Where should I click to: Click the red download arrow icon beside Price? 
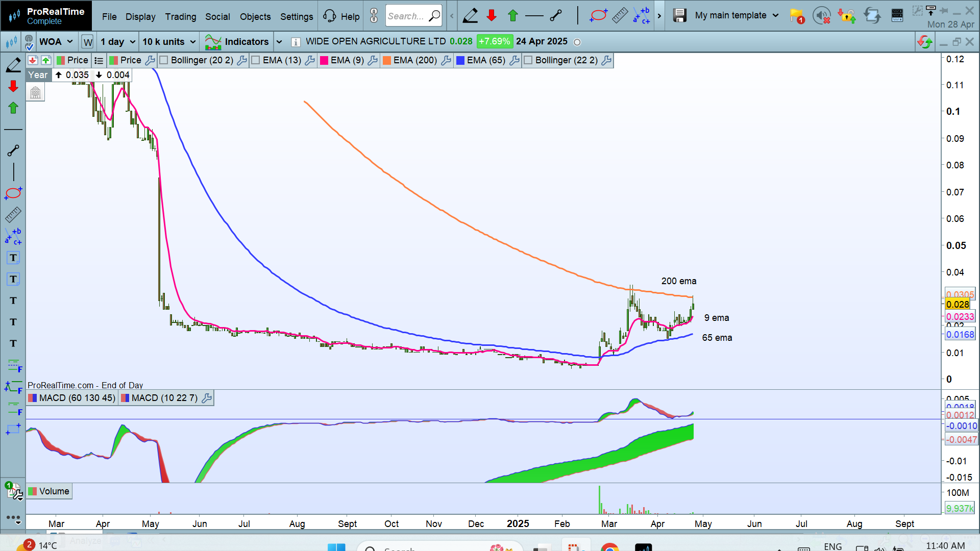33,60
